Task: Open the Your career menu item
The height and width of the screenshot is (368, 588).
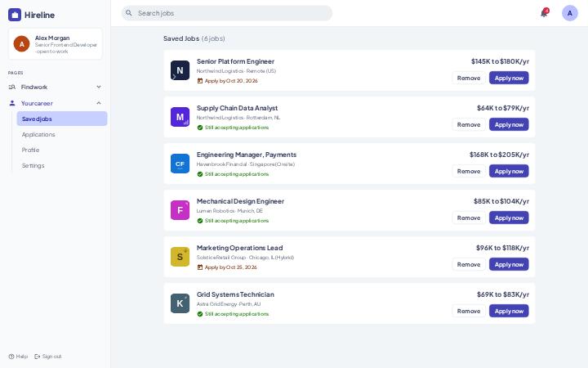Action: [56, 103]
